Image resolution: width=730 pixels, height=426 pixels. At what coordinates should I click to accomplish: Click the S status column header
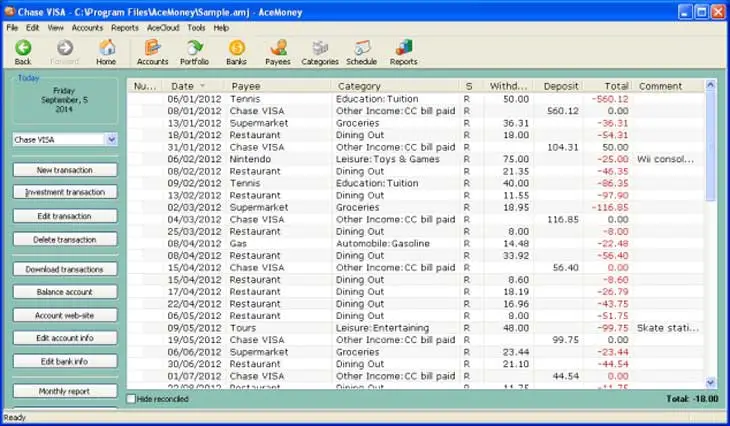pos(471,86)
